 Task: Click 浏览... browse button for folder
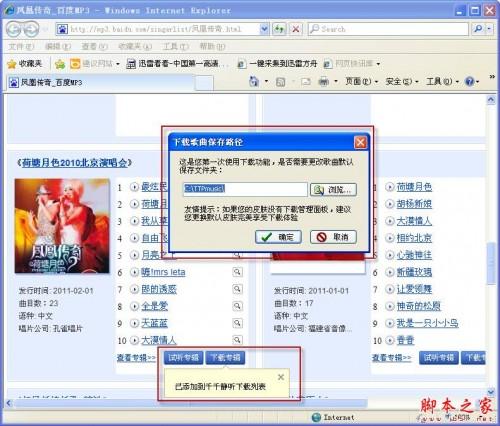coord(333,190)
